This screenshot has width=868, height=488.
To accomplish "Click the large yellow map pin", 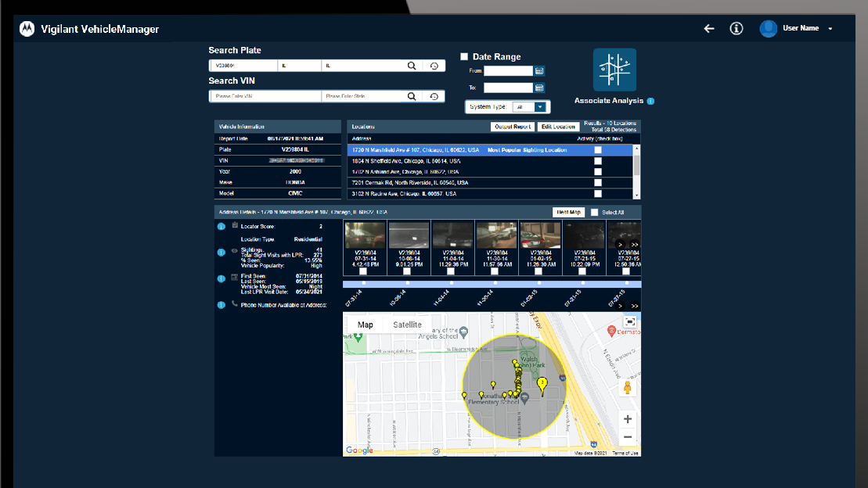I will 542,386.
